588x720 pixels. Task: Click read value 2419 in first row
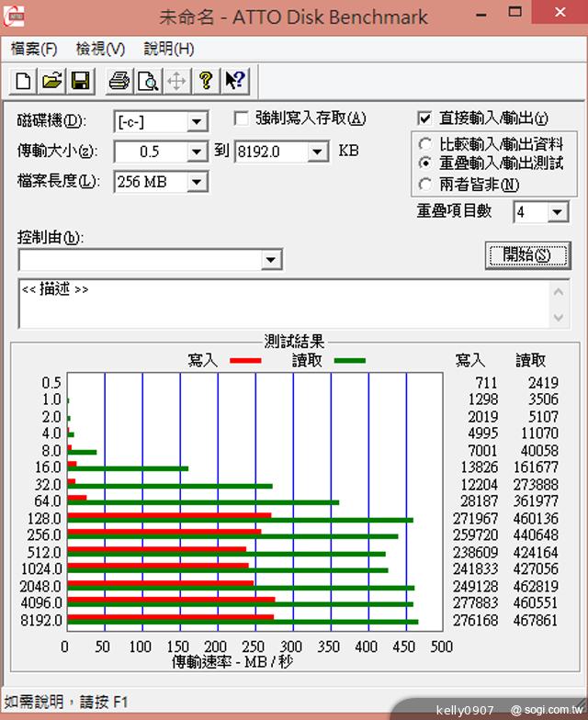[543, 382]
